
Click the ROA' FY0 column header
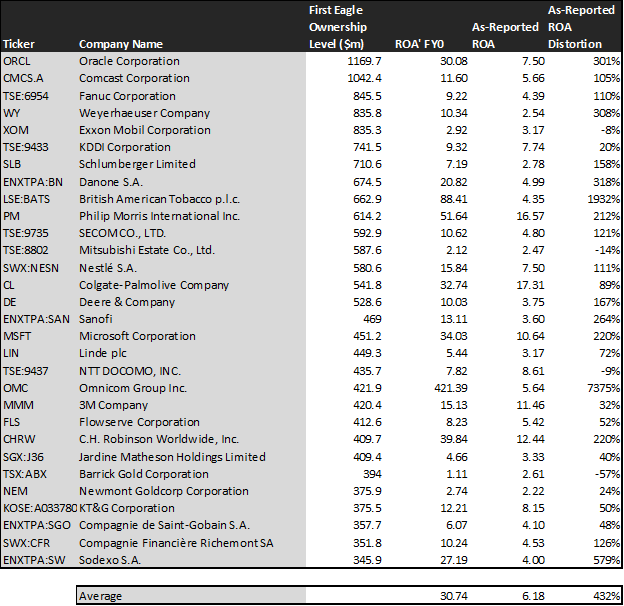point(419,44)
